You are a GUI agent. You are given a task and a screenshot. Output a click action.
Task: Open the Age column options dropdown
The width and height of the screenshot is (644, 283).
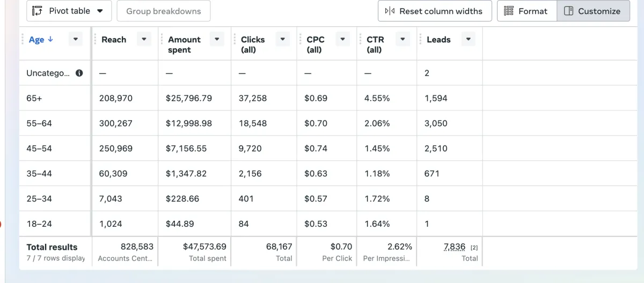click(76, 39)
